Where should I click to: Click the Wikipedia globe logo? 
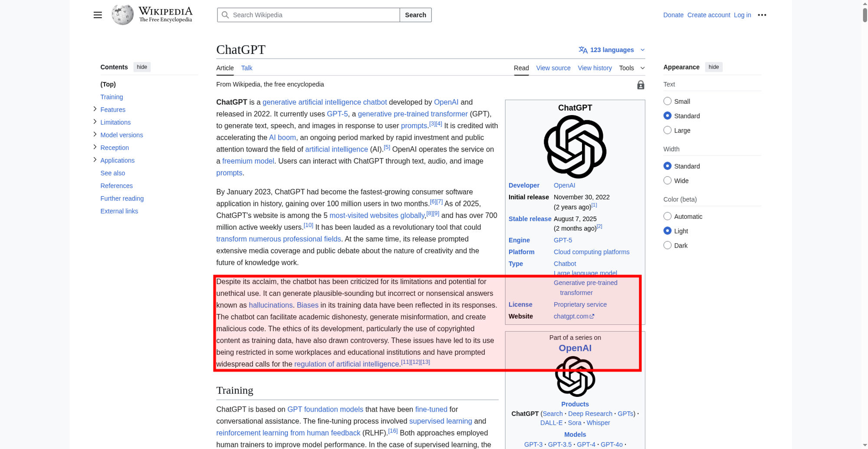click(122, 15)
